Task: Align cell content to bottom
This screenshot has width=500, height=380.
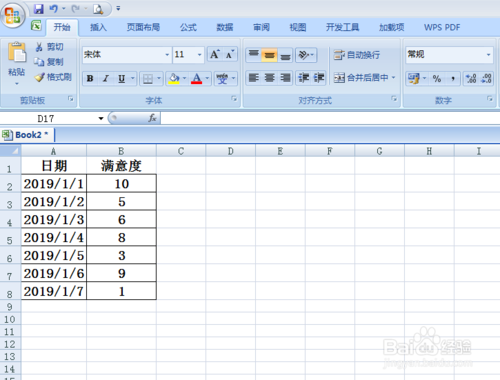Action: [285, 55]
